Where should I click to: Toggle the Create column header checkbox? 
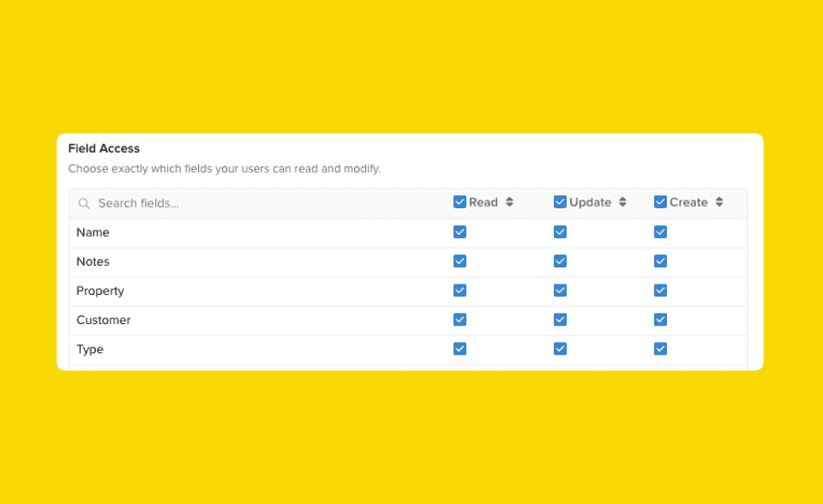(x=660, y=201)
